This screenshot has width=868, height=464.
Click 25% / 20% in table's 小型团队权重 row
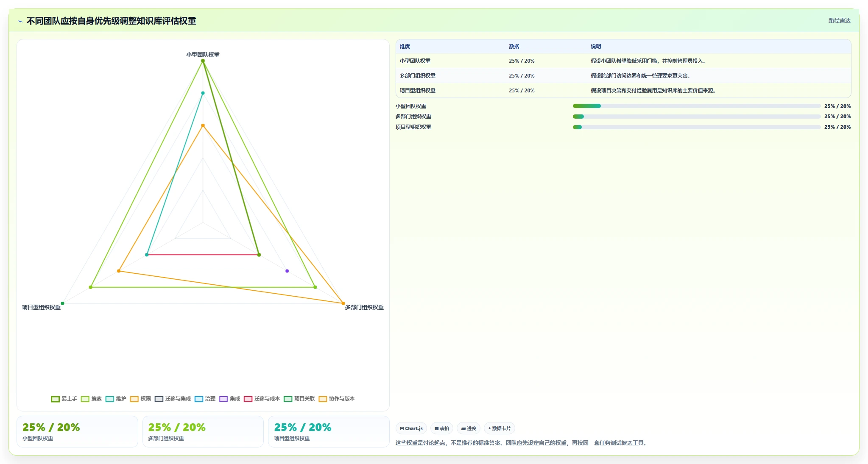522,61
